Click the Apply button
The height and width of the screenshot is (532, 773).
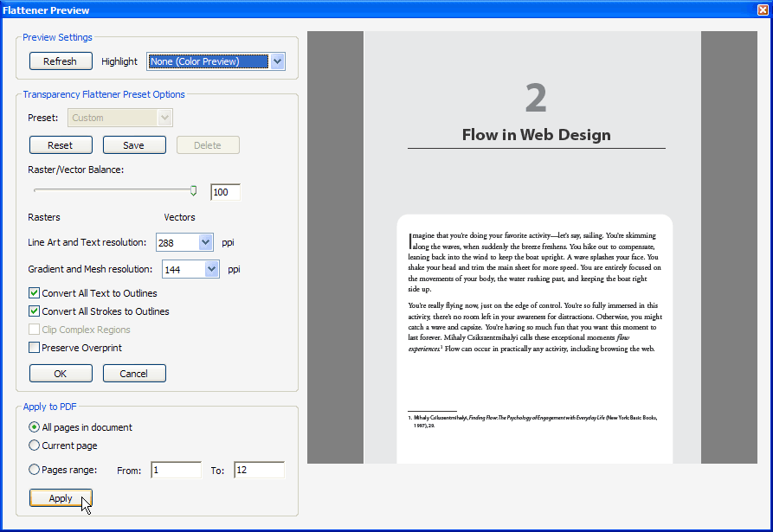pos(61,498)
